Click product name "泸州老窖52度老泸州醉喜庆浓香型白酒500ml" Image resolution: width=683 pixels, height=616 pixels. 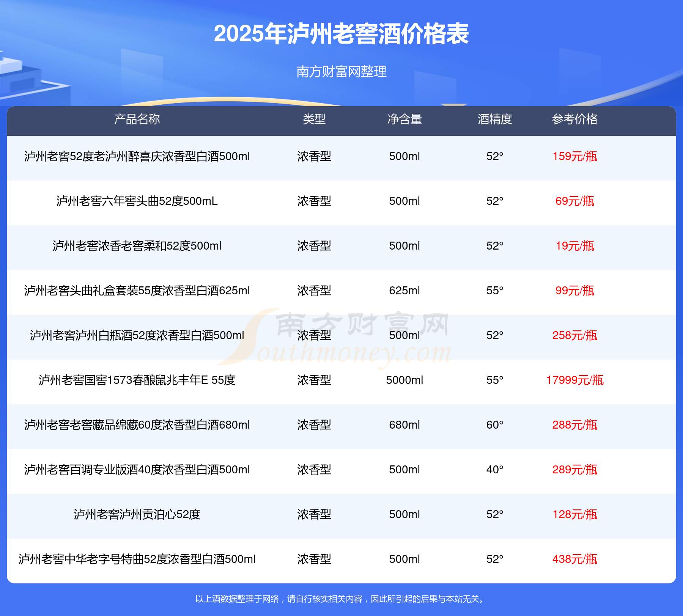137,156
